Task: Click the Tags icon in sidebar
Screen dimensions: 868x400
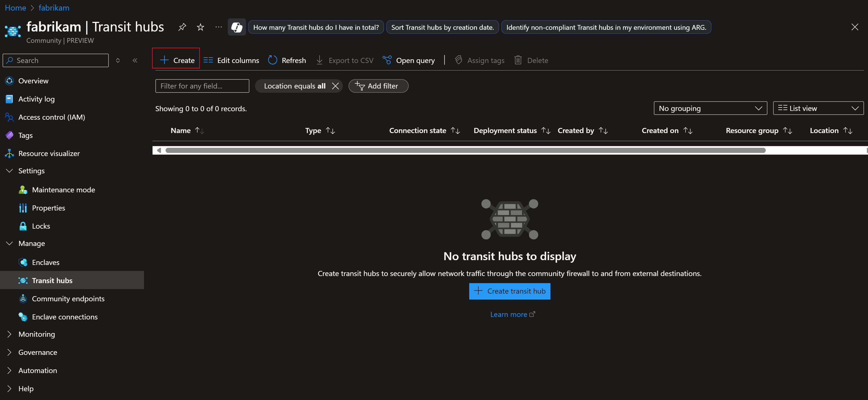Action: tap(9, 135)
